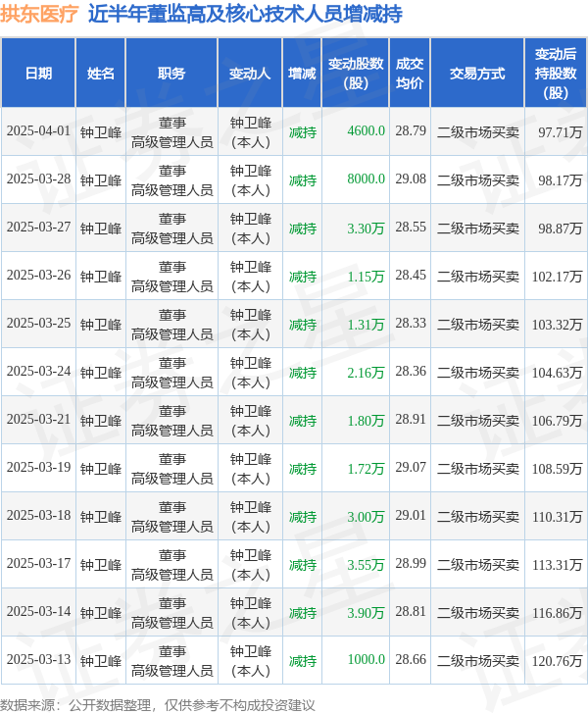Image resolution: width=588 pixels, height=714 pixels.
Task: Click share change value 4600.0
Action: [x=366, y=131]
